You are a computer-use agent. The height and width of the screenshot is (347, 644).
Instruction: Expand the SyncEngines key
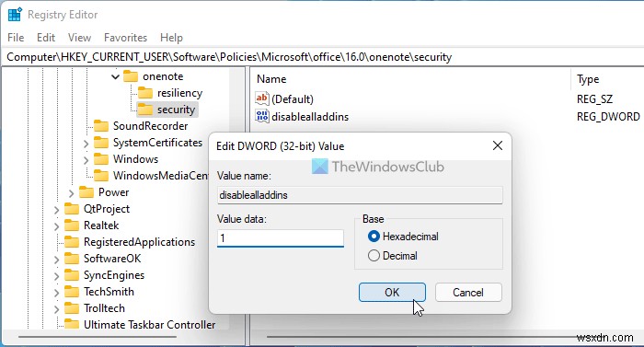coord(57,276)
